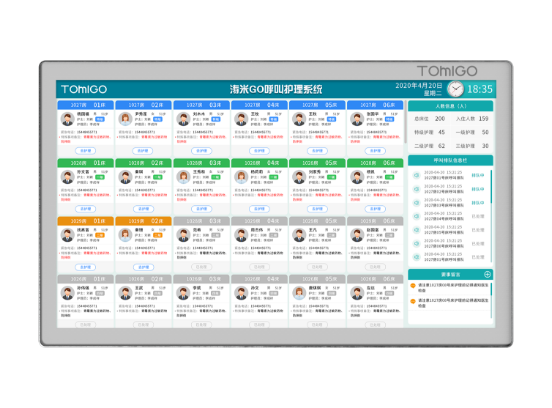552x408 pixels.
Task: Click the orange care-level badge on orange 01床
Action: [x=100, y=236]
